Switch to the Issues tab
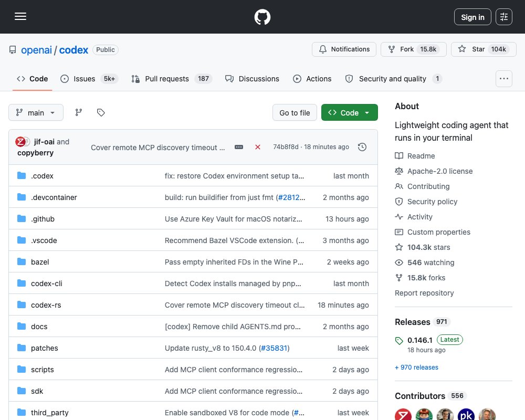 89,79
